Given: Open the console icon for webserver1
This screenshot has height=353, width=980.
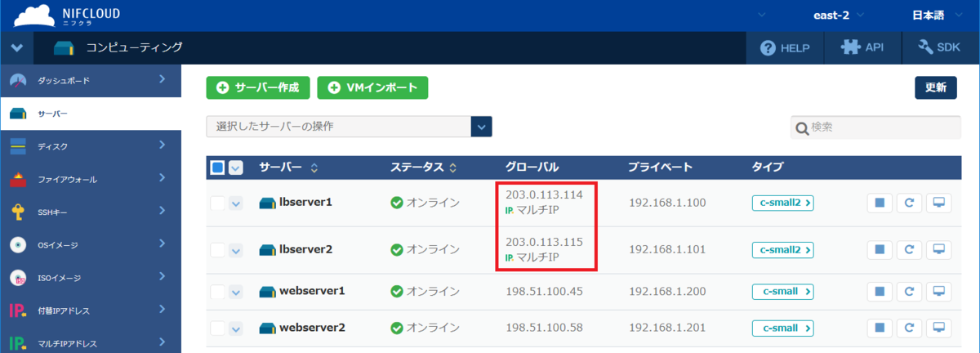Looking at the screenshot, I should tap(938, 291).
